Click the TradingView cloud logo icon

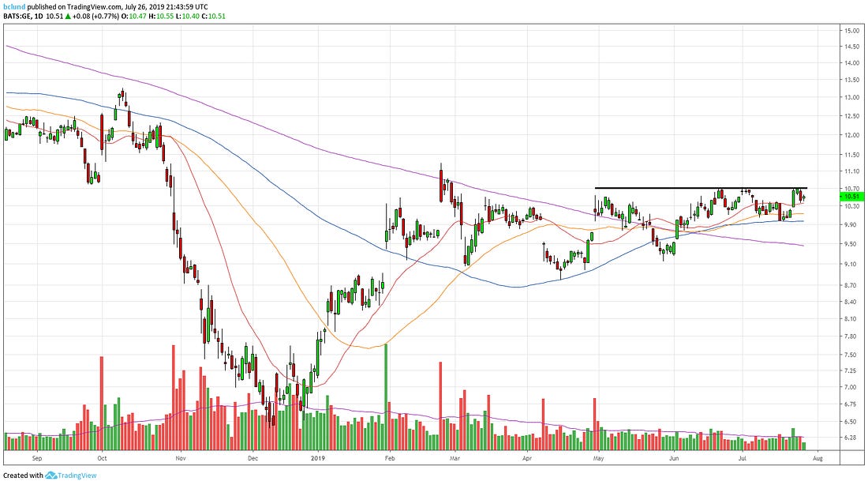point(49,476)
